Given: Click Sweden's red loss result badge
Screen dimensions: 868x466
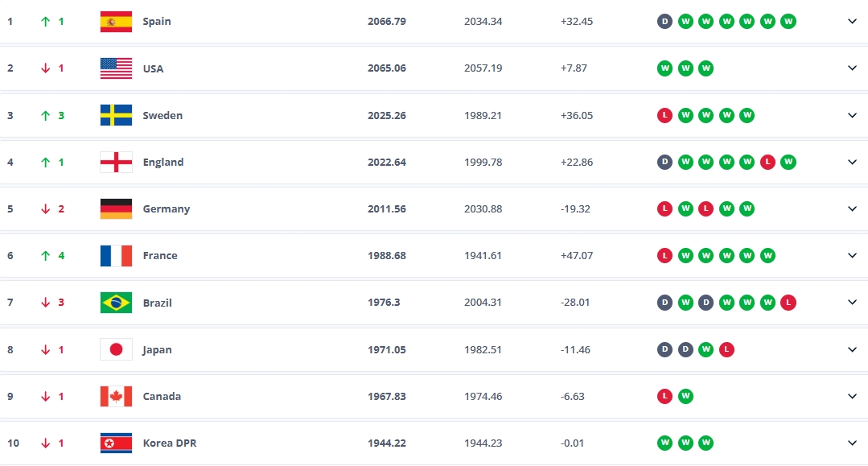Looking at the screenshot, I should tap(664, 115).
